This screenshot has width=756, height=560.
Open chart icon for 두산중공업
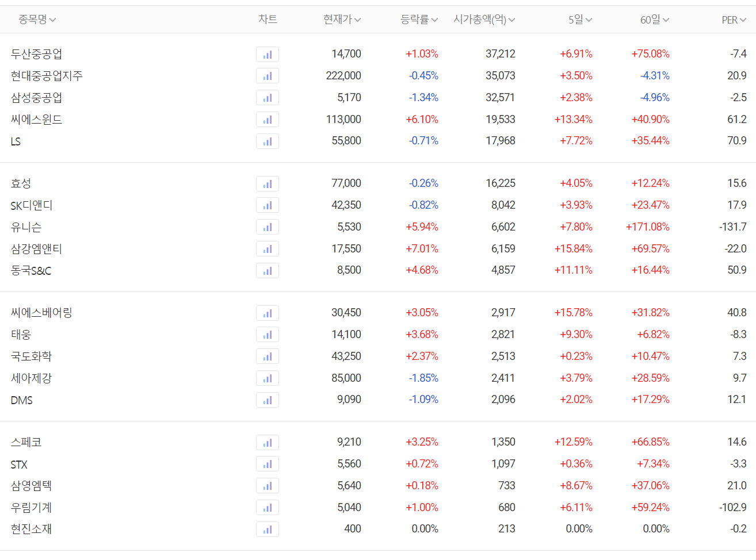pos(268,55)
